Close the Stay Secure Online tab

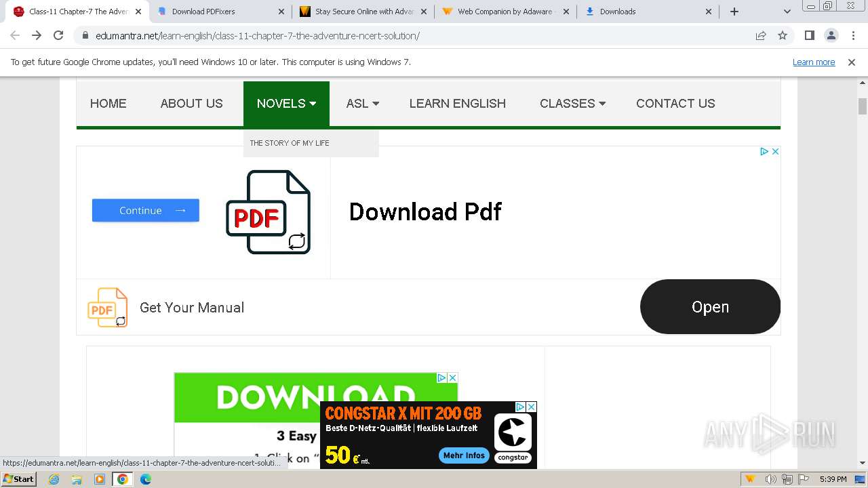point(424,12)
